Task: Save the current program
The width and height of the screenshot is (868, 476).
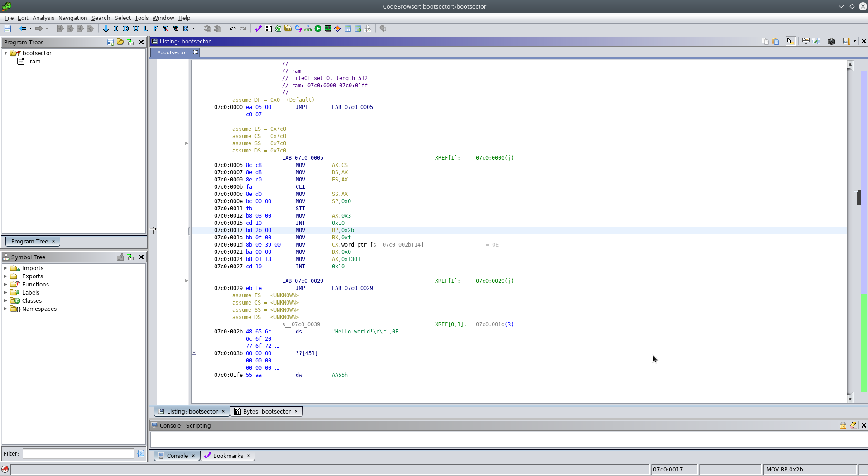Action: coord(7,29)
